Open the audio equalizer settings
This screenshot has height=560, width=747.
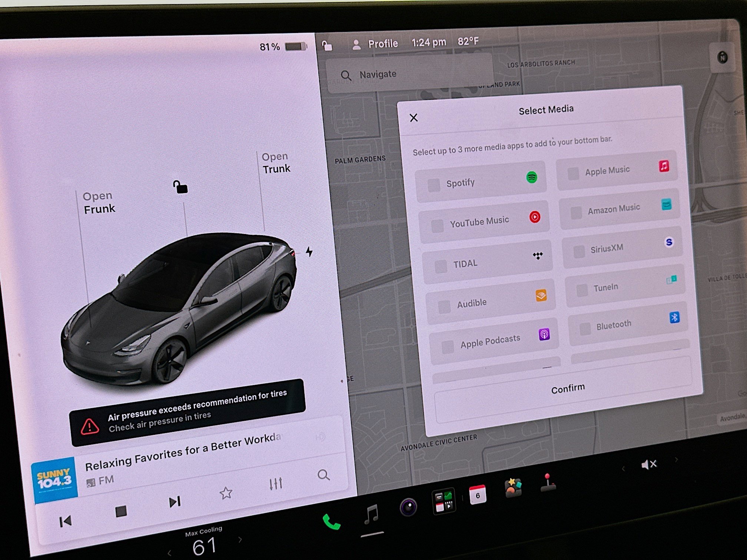tap(276, 483)
